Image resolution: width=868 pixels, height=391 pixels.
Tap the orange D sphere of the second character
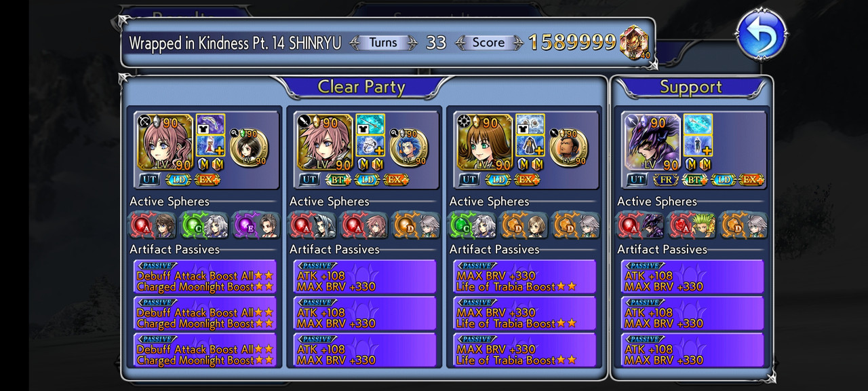pos(415,225)
